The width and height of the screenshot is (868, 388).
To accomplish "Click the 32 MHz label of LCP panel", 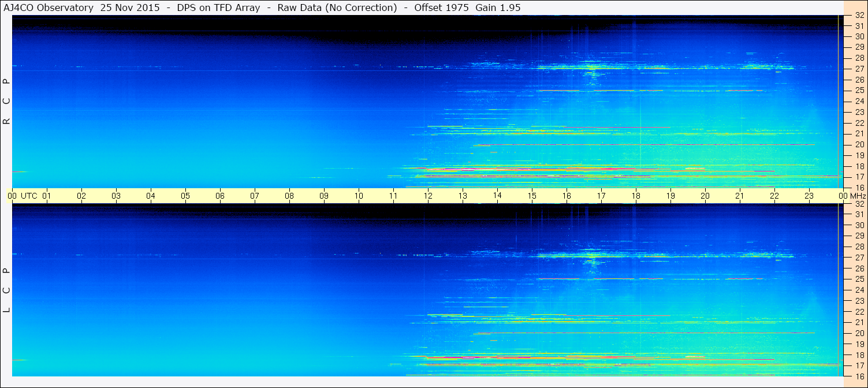I will coord(859,204).
